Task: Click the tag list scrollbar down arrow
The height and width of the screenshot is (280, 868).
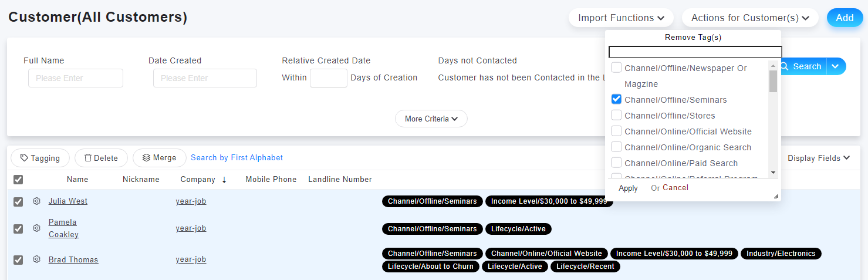Action: 773,173
